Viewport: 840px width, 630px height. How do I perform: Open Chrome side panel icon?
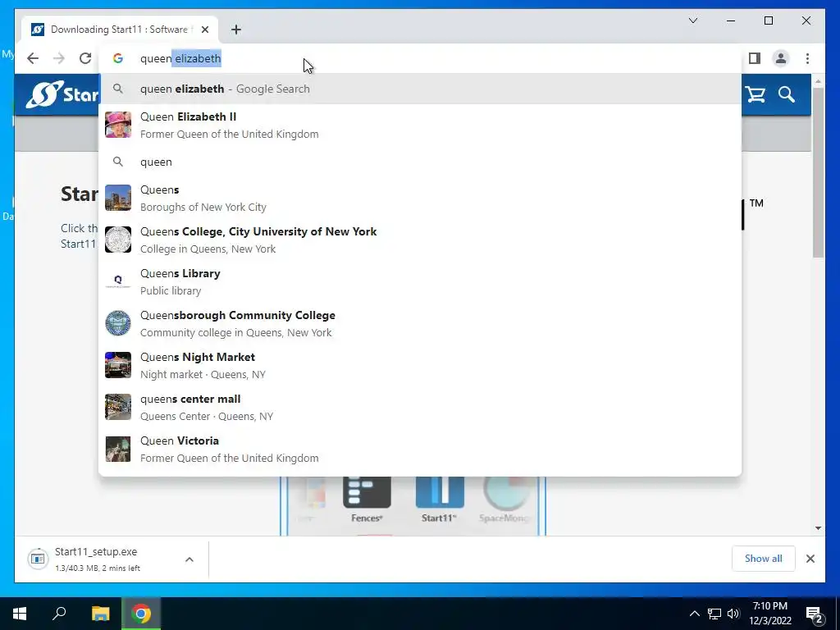pyautogui.click(x=755, y=58)
